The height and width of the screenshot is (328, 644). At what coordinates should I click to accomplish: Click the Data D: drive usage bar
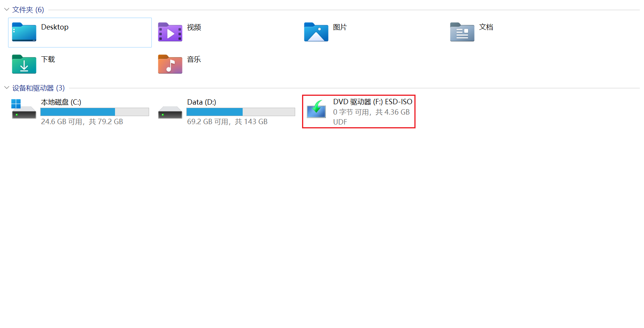pos(241,112)
